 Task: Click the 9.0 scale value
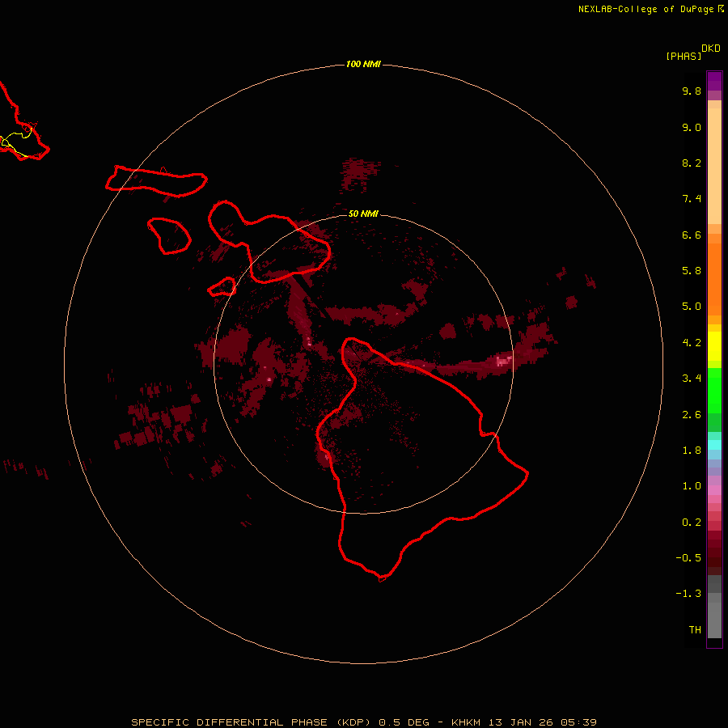(692, 127)
